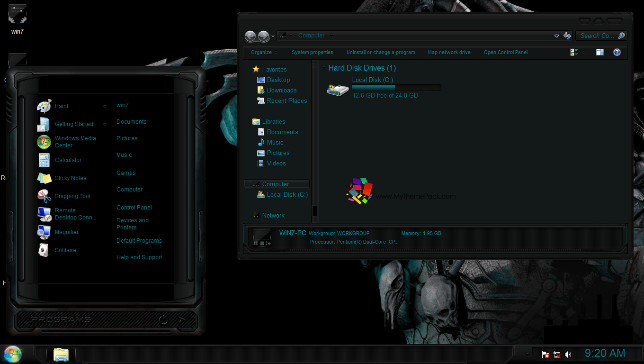This screenshot has width=644, height=364.
Task: Refresh the Computer address bar
Action: tap(567, 36)
